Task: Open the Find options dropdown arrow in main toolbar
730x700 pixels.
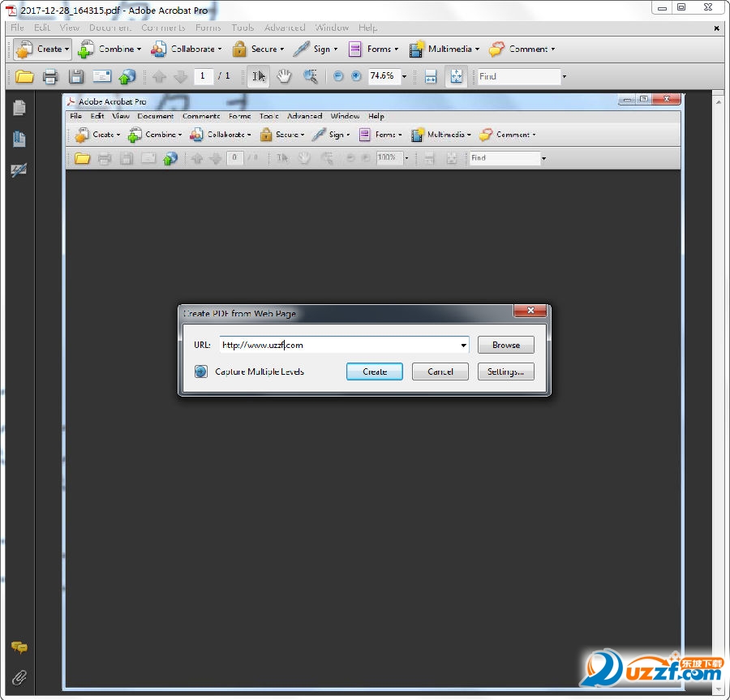Action: (565, 76)
